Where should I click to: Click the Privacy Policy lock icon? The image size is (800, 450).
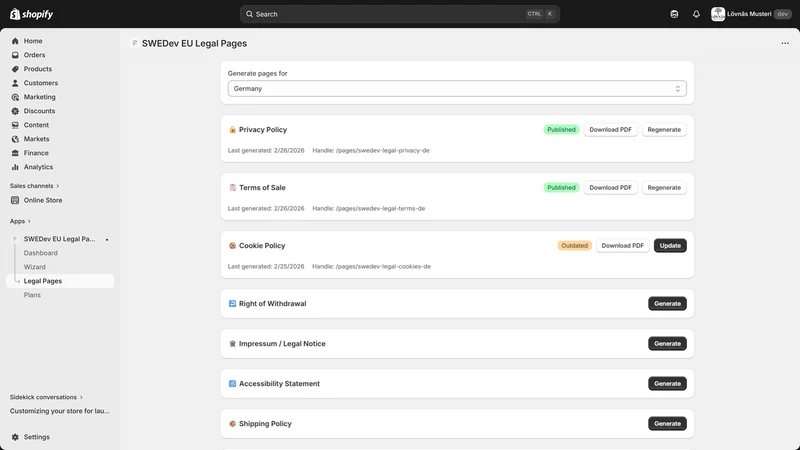232,130
